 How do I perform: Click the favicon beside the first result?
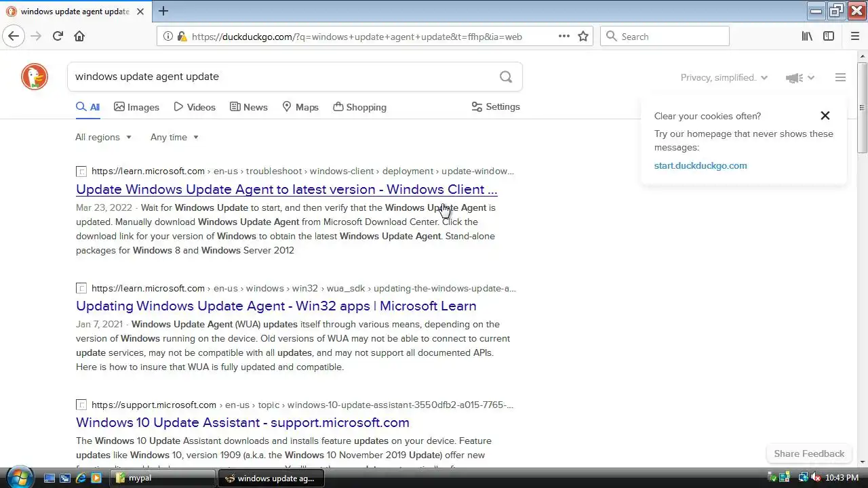81,171
